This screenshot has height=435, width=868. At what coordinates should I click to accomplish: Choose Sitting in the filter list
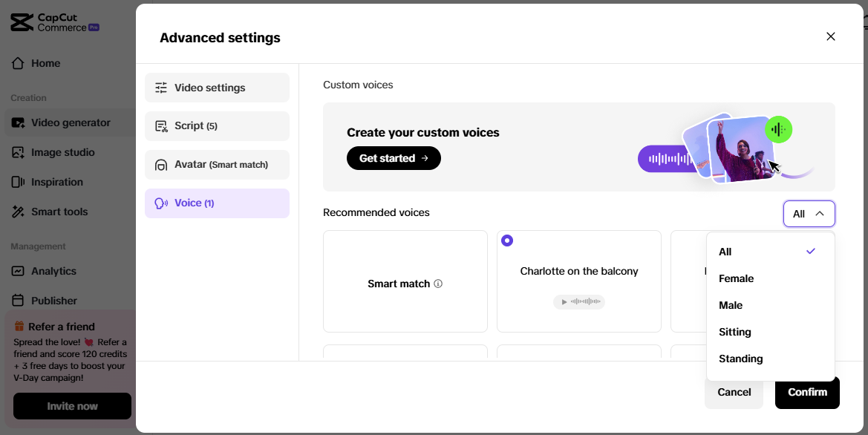pyautogui.click(x=770, y=332)
